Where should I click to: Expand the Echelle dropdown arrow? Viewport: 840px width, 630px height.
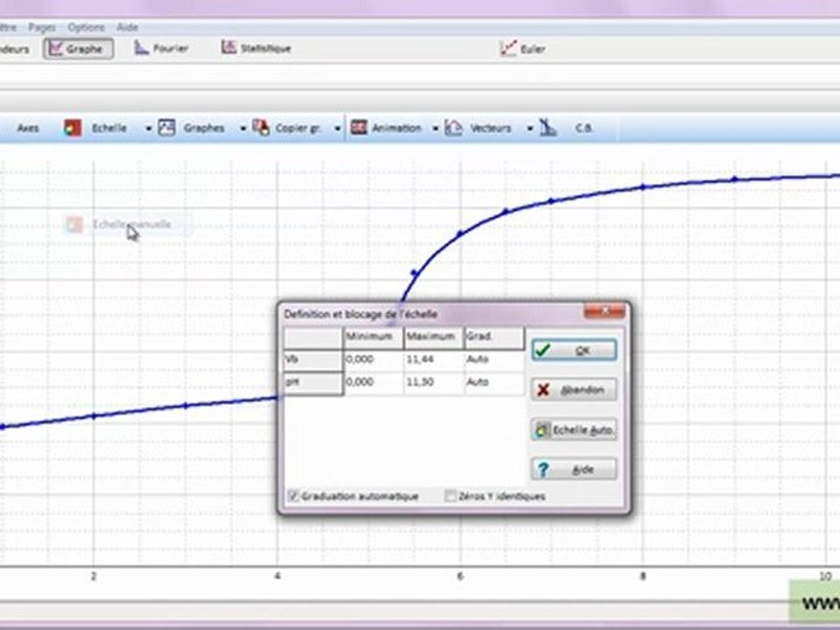click(149, 129)
